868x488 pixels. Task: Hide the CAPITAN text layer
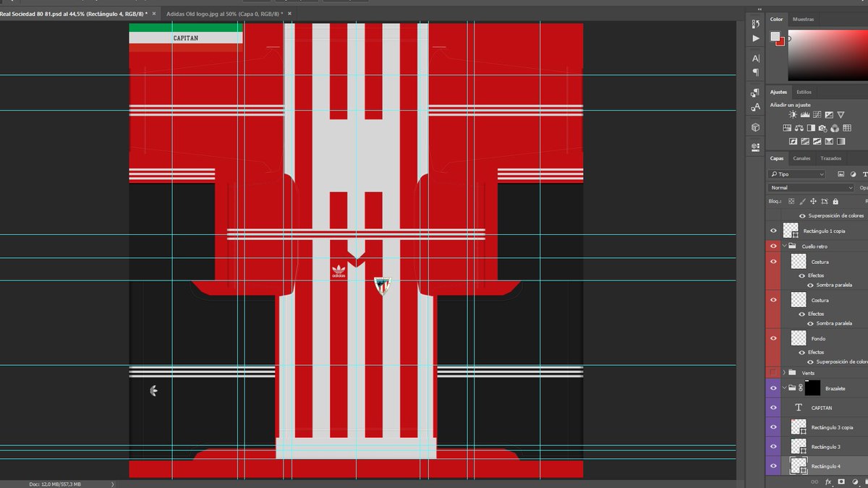click(773, 407)
